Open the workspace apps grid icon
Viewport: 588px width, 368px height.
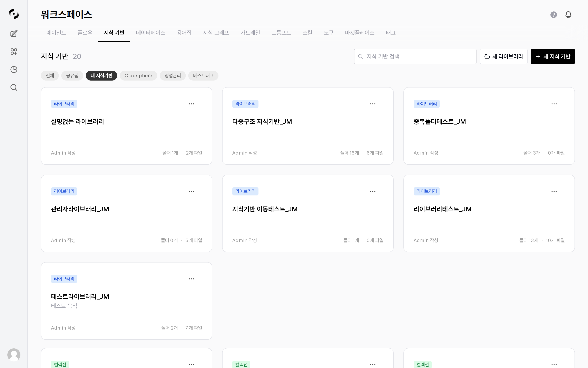tap(14, 52)
